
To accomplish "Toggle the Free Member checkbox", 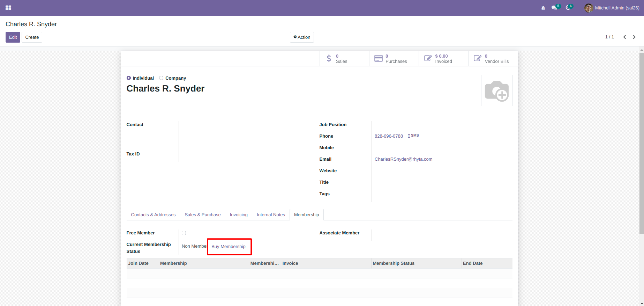I will click(x=184, y=233).
